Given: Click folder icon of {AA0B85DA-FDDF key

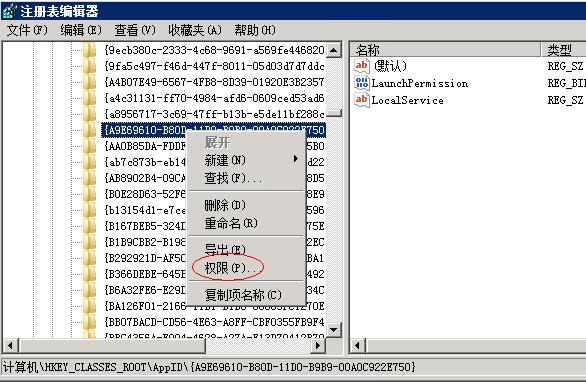Looking at the screenshot, I should [x=90, y=146].
